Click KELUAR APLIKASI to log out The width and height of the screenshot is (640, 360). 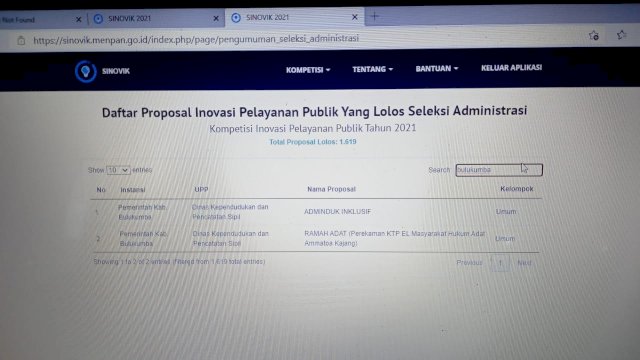[x=511, y=67]
